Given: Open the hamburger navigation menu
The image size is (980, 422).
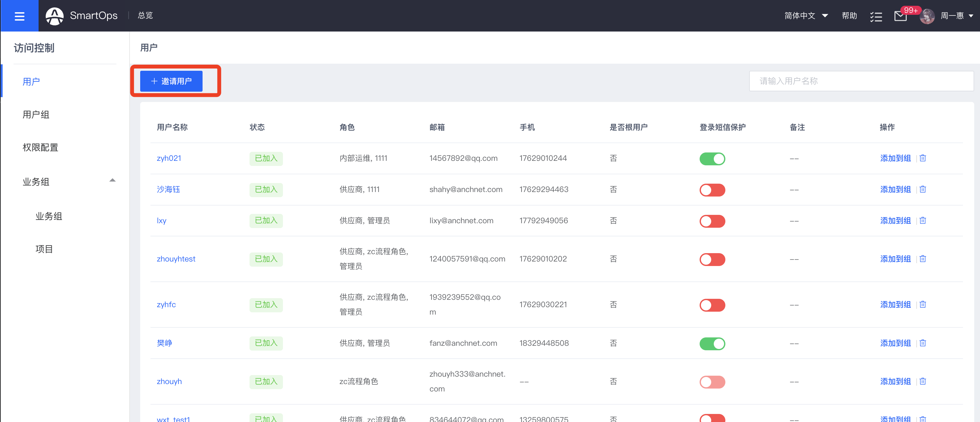Looking at the screenshot, I should [x=19, y=16].
